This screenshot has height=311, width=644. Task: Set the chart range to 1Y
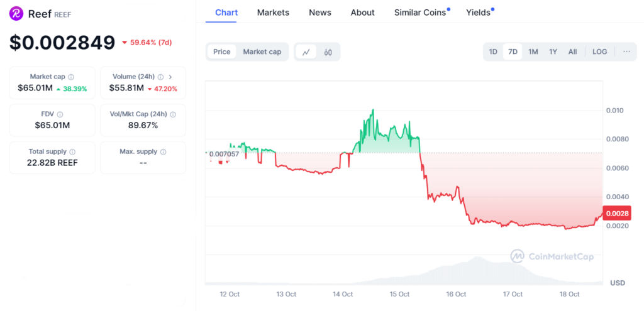click(x=553, y=52)
